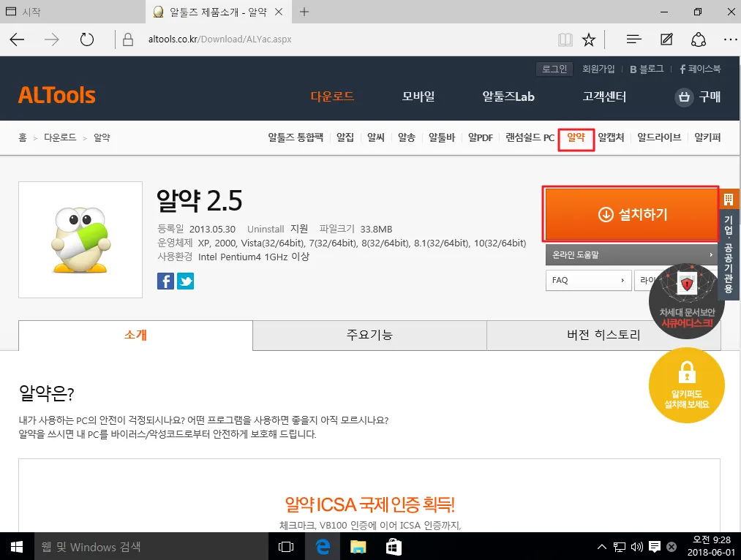
Task: Share on Facebook icon
Action: click(165, 281)
